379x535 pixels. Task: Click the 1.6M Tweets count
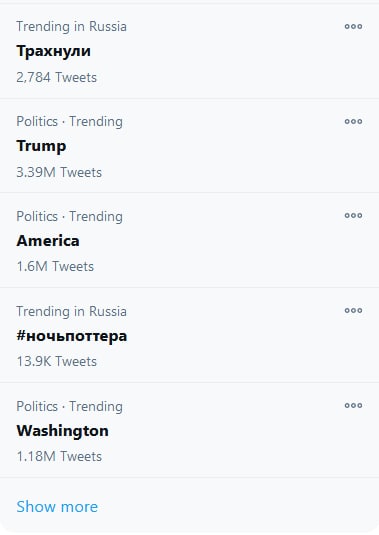pyautogui.click(x=55, y=266)
